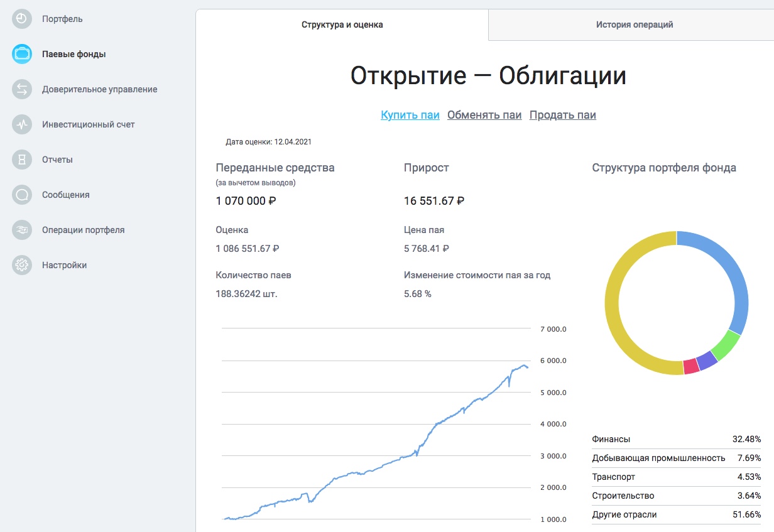Click the 1 086 551.67 ₽ valuation value

[x=247, y=249]
